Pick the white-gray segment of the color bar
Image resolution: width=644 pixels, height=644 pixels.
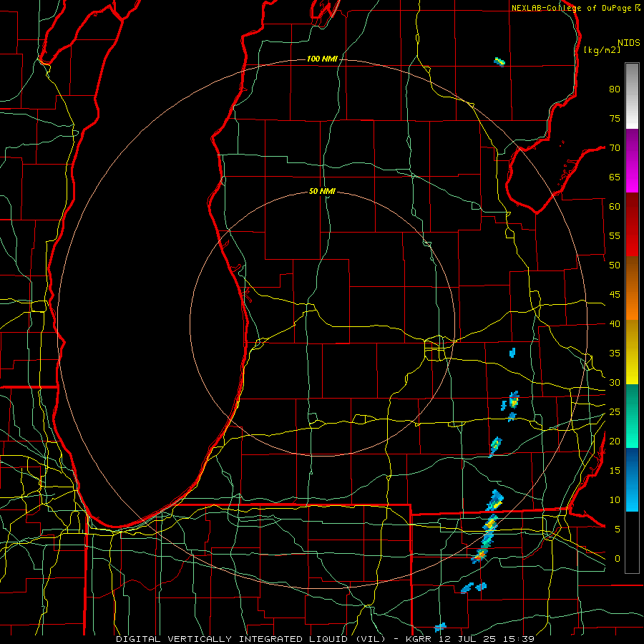632,96
